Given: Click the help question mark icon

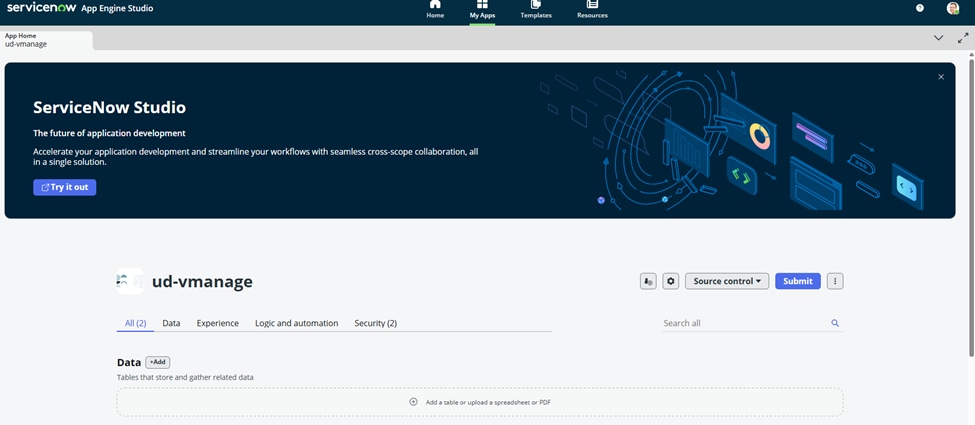Looking at the screenshot, I should click(x=920, y=8).
